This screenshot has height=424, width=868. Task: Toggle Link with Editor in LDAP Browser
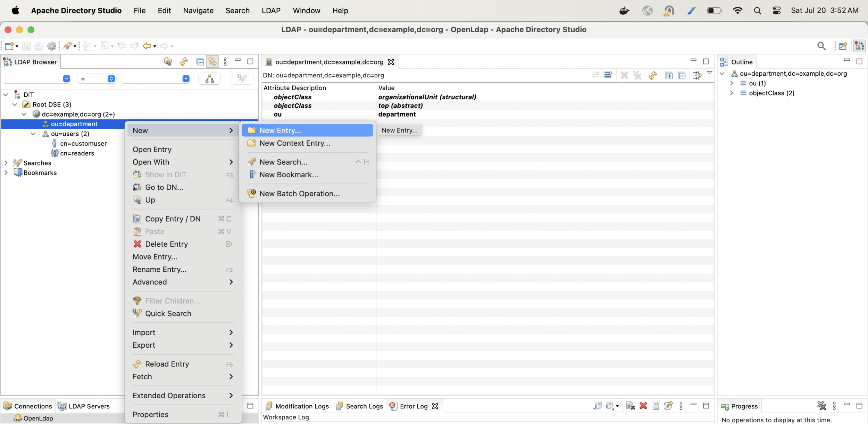(x=212, y=62)
